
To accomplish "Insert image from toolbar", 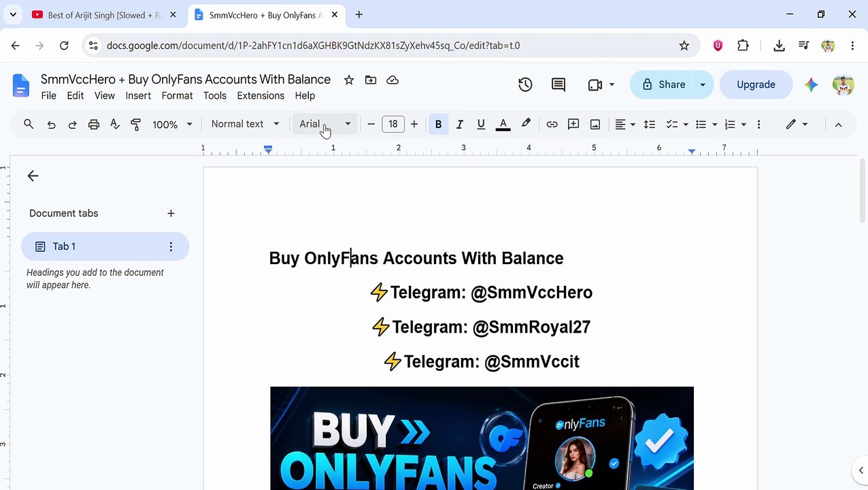I will coord(595,124).
